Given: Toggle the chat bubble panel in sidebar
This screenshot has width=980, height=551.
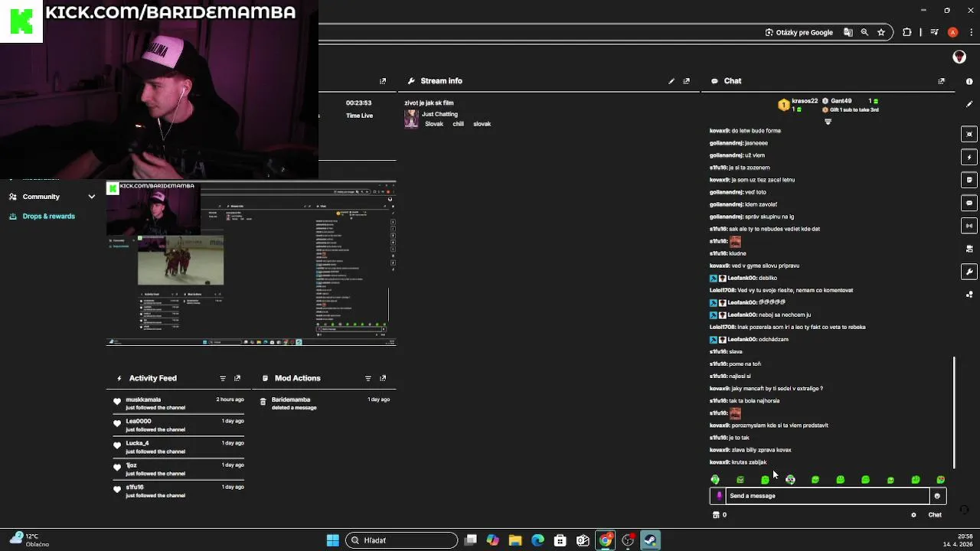Looking at the screenshot, I should (x=969, y=203).
